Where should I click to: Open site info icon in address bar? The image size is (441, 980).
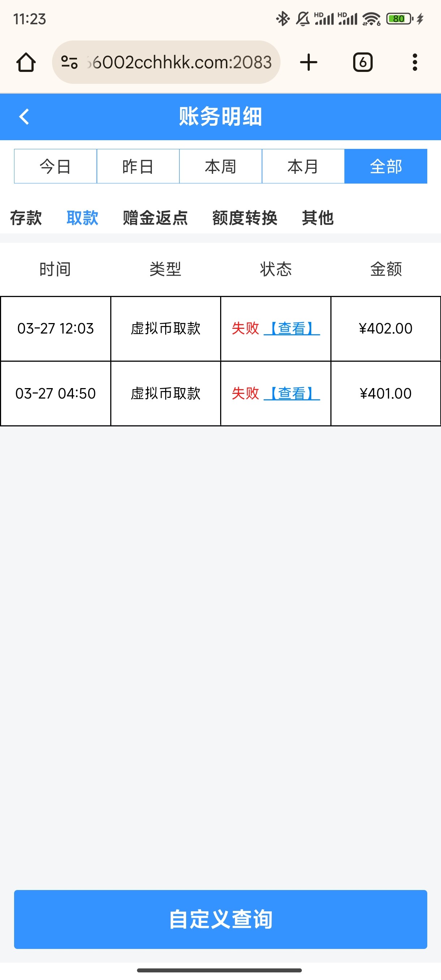click(70, 63)
